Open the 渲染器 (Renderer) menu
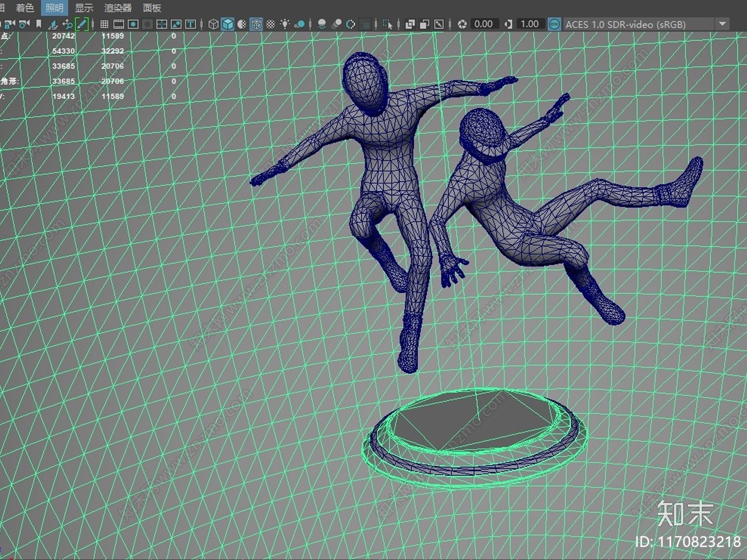The image size is (747, 560). (x=118, y=7)
